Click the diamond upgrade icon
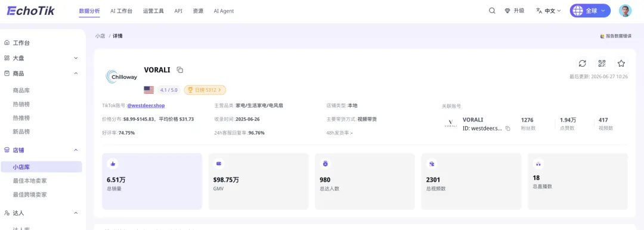This screenshot has width=644, height=230. tap(507, 11)
